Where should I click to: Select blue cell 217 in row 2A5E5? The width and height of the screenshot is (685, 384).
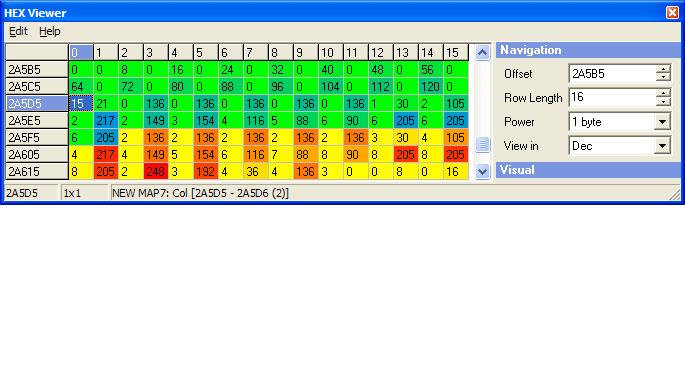(x=106, y=121)
